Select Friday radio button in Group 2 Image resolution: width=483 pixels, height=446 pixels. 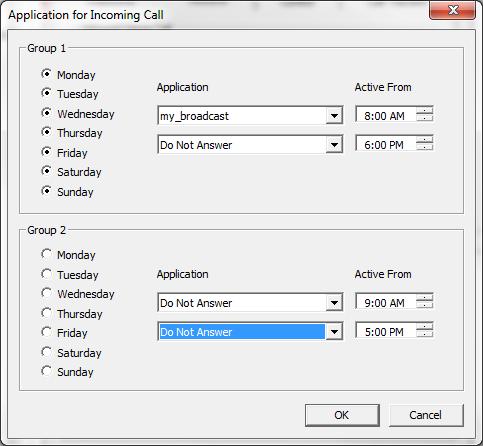[47, 332]
